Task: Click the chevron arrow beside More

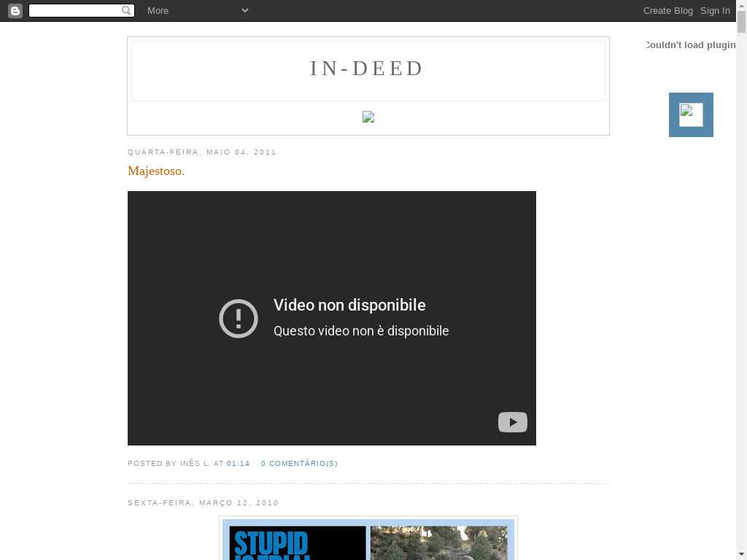Action: (245, 10)
